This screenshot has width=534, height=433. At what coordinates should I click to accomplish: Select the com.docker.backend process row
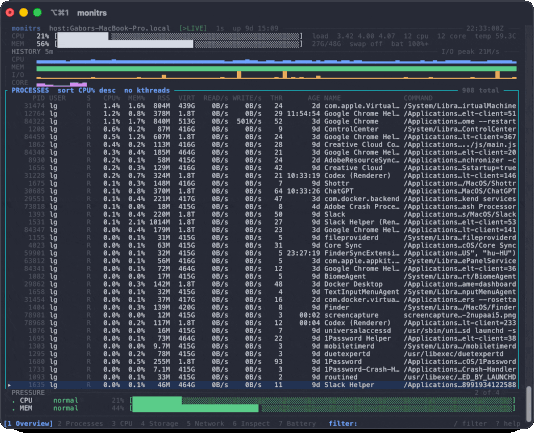[x=262, y=199]
